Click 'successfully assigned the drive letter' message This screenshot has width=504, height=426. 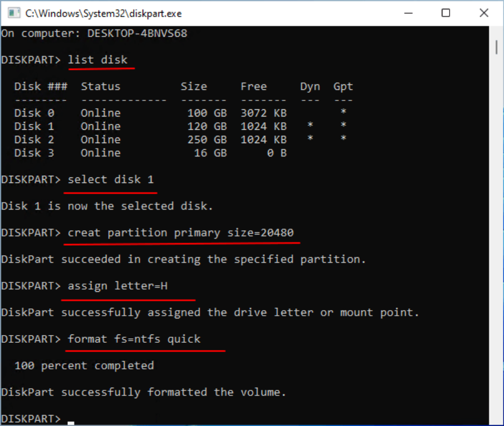click(187, 313)
